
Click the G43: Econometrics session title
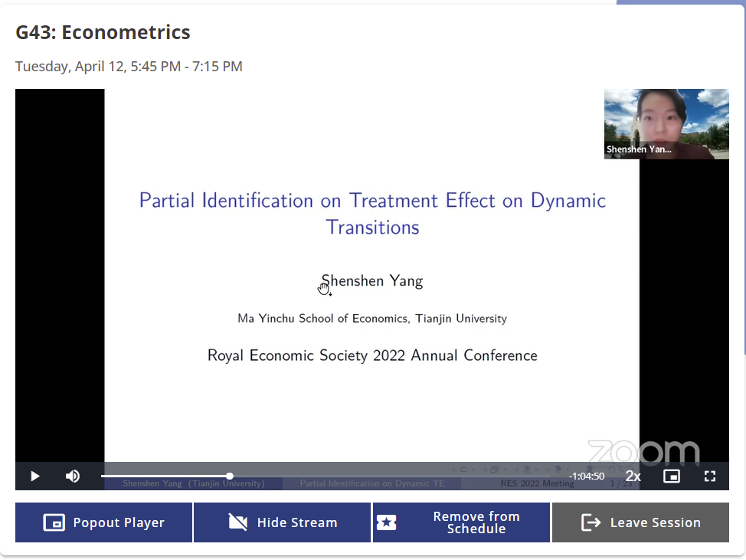coord(103,32)
